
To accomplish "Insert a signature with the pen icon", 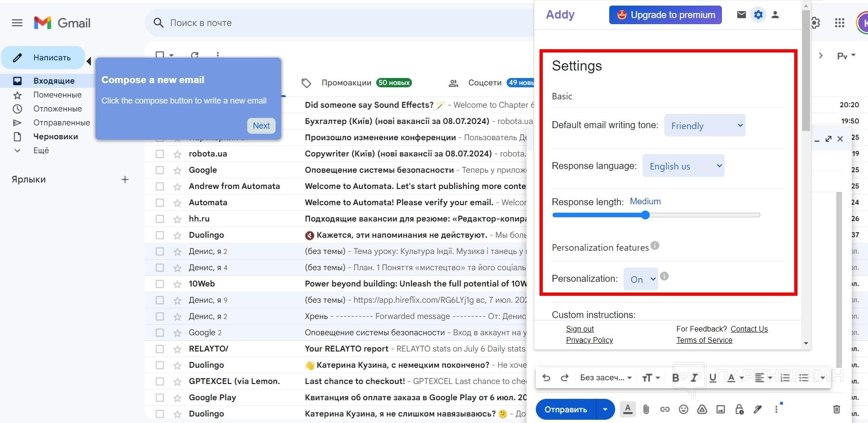I will tap(758, 409).
